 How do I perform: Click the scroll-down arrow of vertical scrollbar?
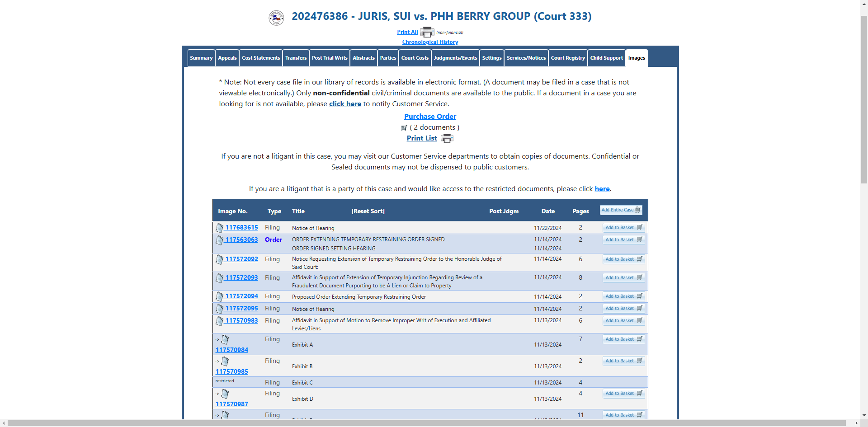tap(864, 415)
